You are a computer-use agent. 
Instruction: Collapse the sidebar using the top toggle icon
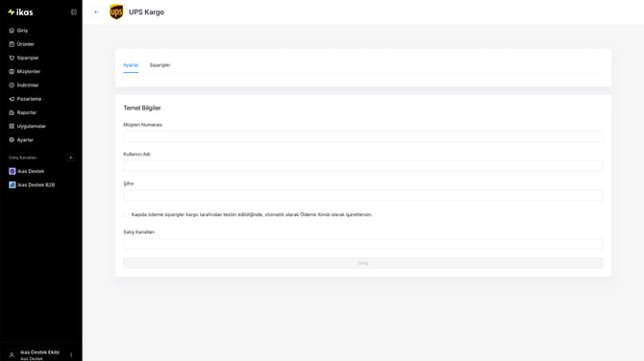73,12
